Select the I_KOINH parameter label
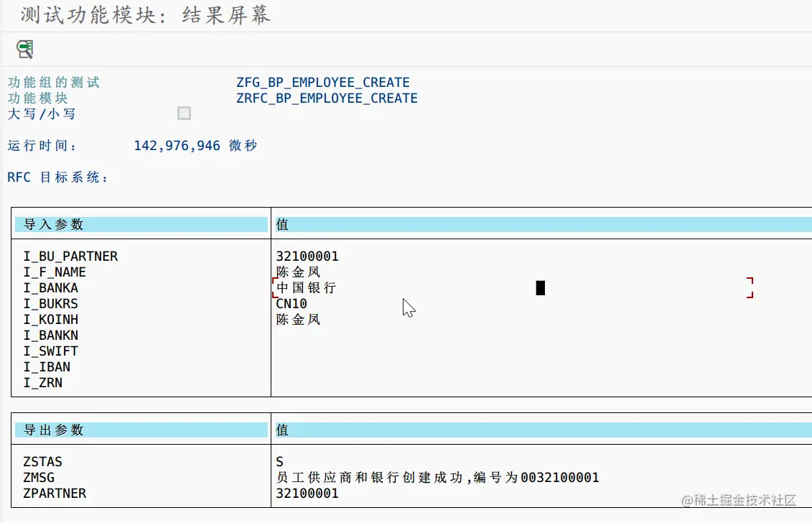The width and height of the screenshot is (812, 523). 49,319
